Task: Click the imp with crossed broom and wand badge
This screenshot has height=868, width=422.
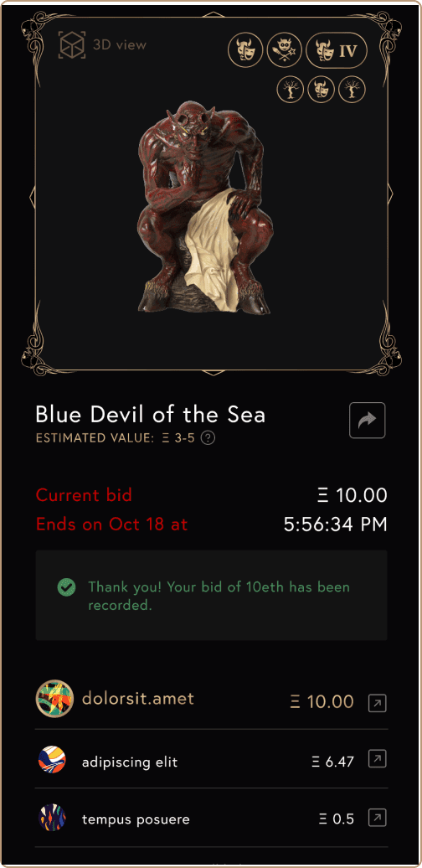Action: coord(285,50)
